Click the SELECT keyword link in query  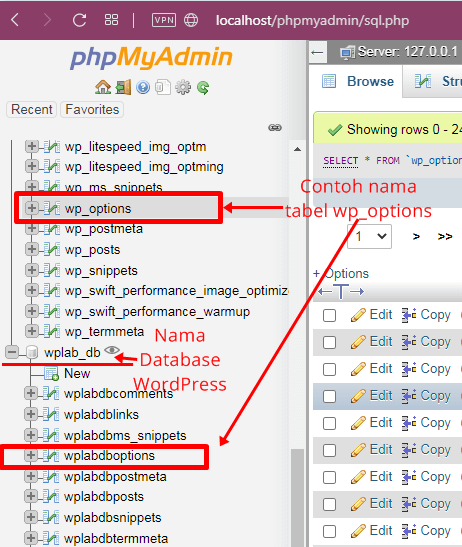(x=341, y=161)
